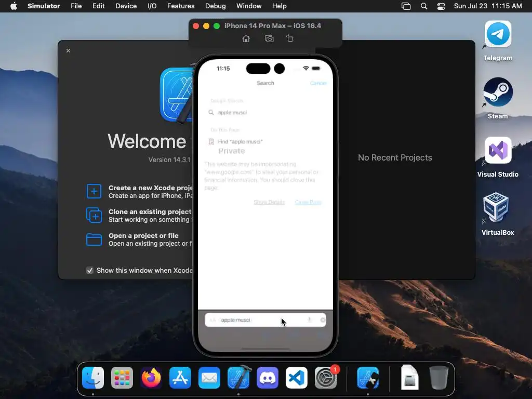Tap the microphone icon in address bar
Image resolution: width=532 pixels, height=399 pixels.
(x=310, y=320)
